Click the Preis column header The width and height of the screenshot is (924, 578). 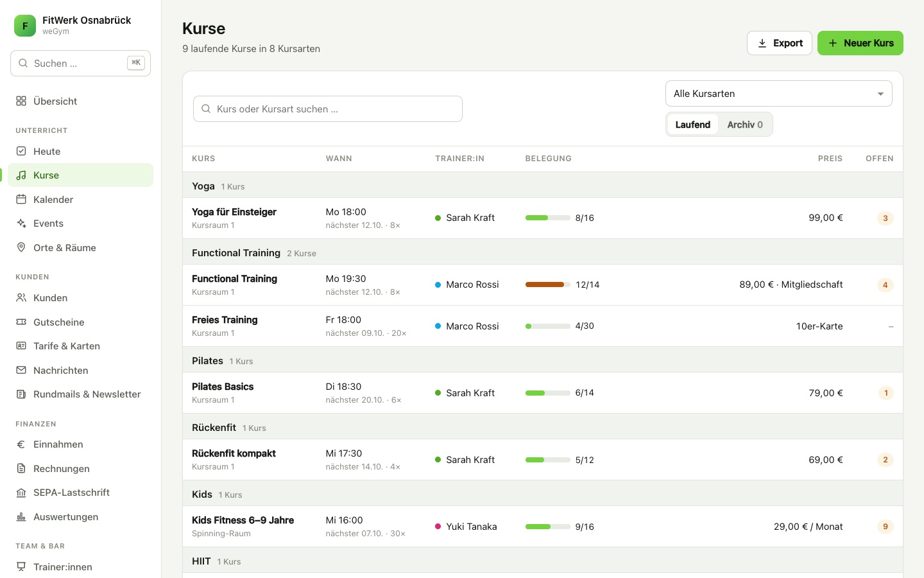click(830, 159)
